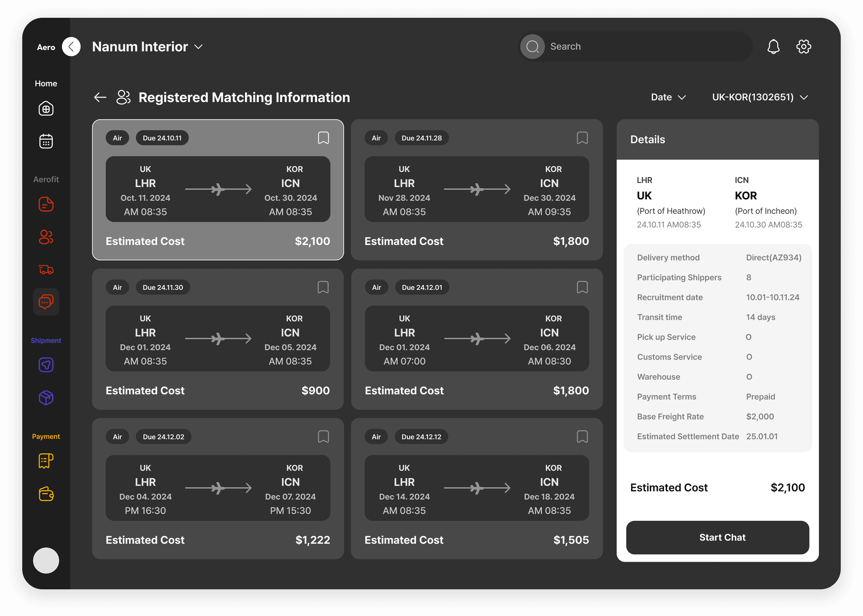
Task: Open the red chat bubbles icon
Action: point(46,302)
